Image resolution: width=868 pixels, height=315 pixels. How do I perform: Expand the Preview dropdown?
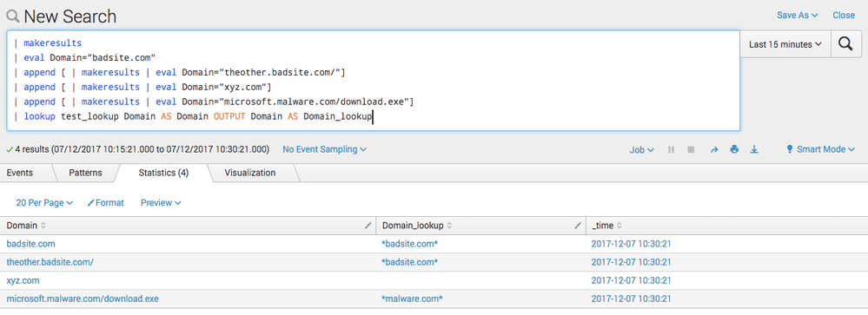161,203
